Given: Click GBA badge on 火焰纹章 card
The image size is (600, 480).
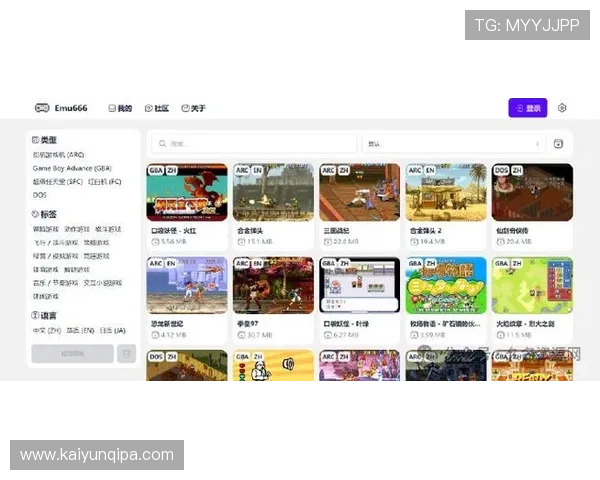Looking at the screenshot, I should (502, 263).
